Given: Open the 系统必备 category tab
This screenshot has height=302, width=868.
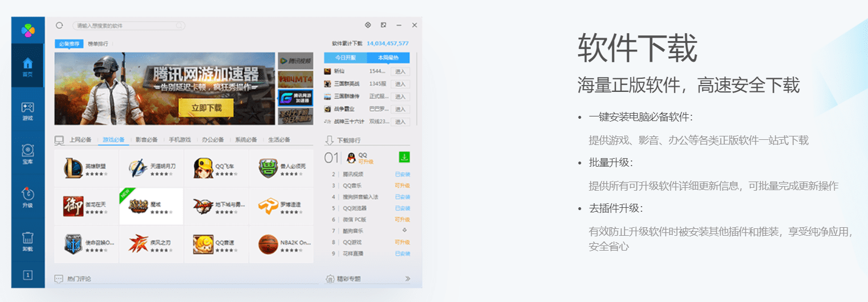Looking at the screenshot, I should coord(246,139).
